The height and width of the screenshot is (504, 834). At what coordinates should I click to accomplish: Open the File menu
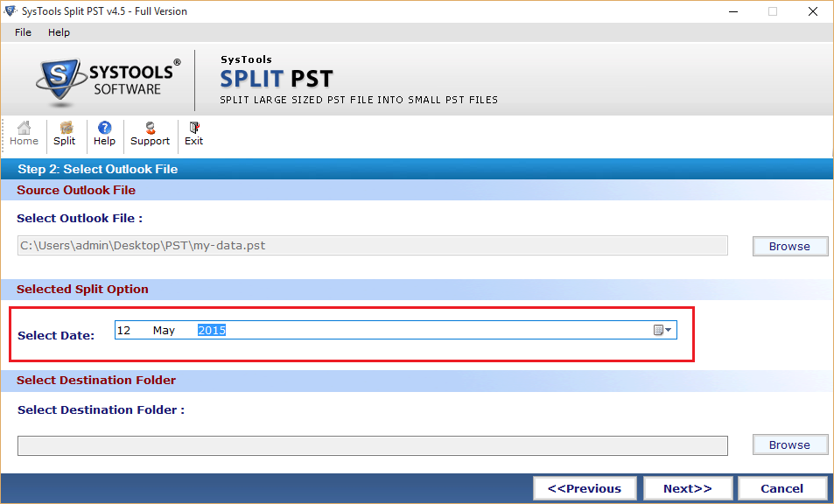pos(23,32)
